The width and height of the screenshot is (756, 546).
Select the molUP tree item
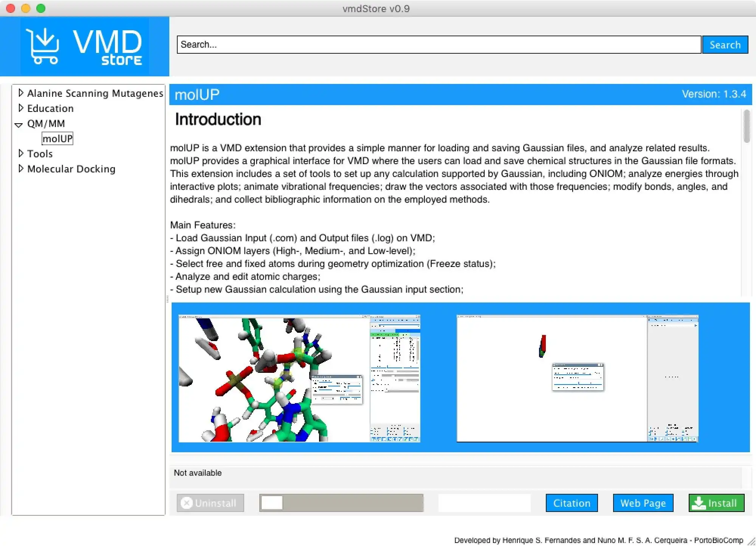click(56, 138)
